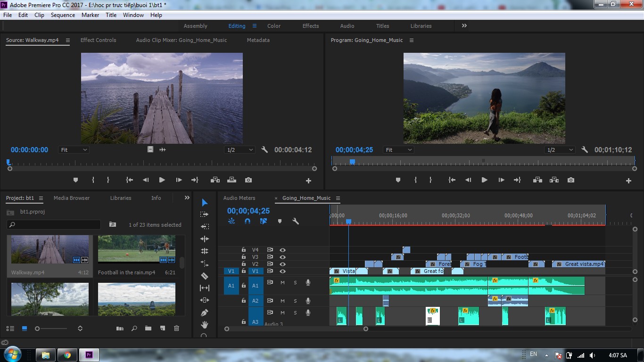The height and width of the screenshot is (362, 644).
Task: Toggle Snap in the timeline
Action: 247,221
